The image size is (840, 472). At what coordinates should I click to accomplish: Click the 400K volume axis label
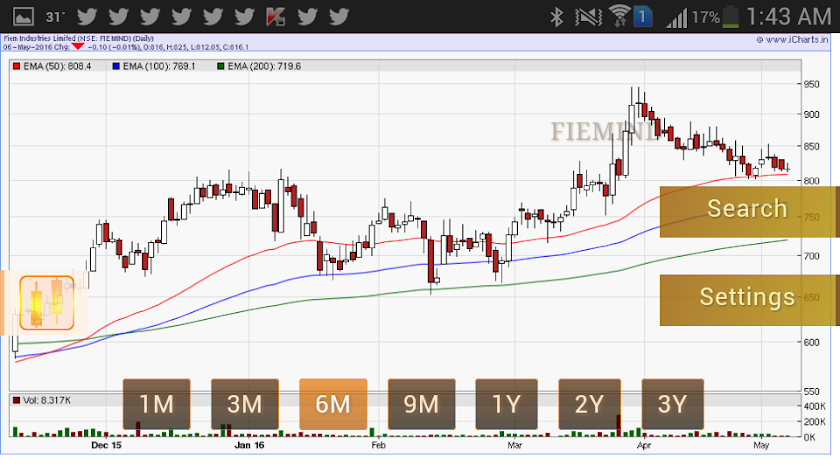[814, 407]
